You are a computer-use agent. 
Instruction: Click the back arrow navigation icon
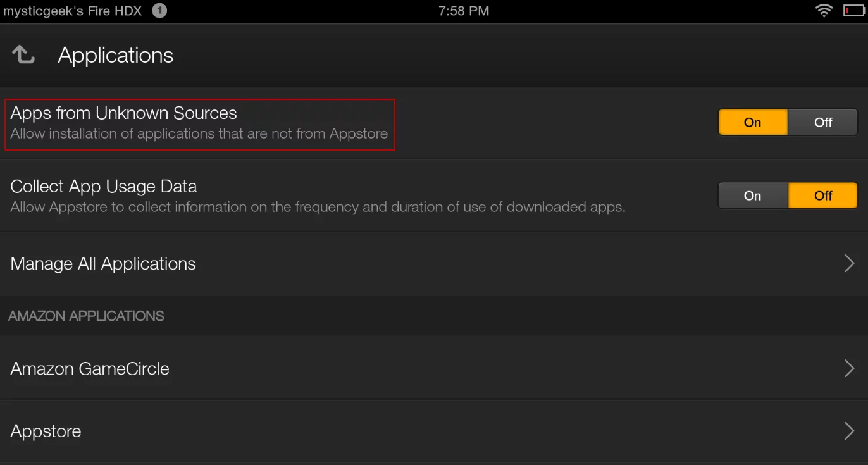pyautogui.click(x=23, y=54)
